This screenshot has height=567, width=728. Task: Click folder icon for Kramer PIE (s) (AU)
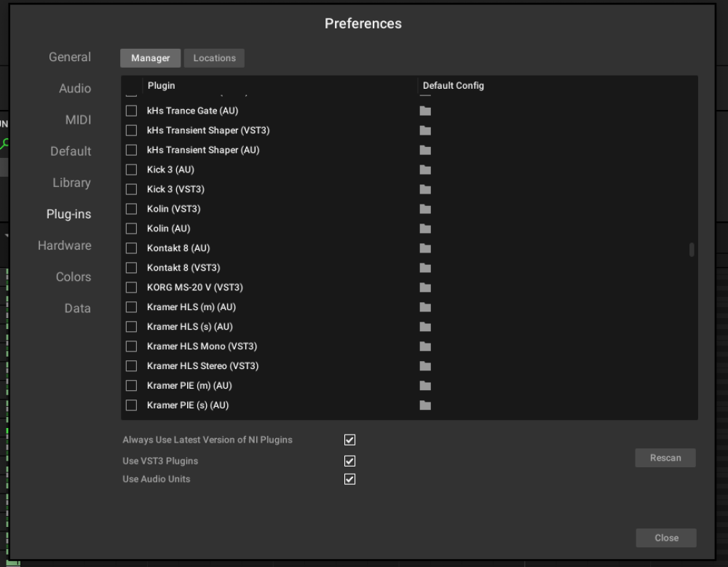tap(425, 405)
